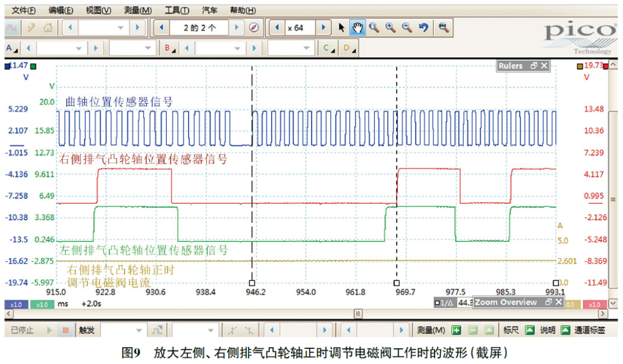This screenshot has height=364, width=623.
Task: Click the undo zoom arrow icon
Action: click(423, 28)
